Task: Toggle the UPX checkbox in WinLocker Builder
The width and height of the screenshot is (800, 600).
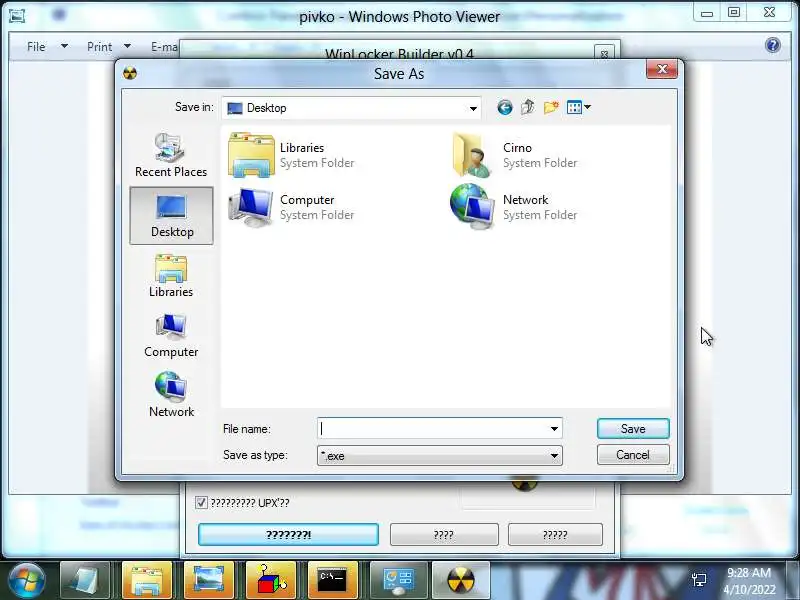Action: click(x=201, y=503)
